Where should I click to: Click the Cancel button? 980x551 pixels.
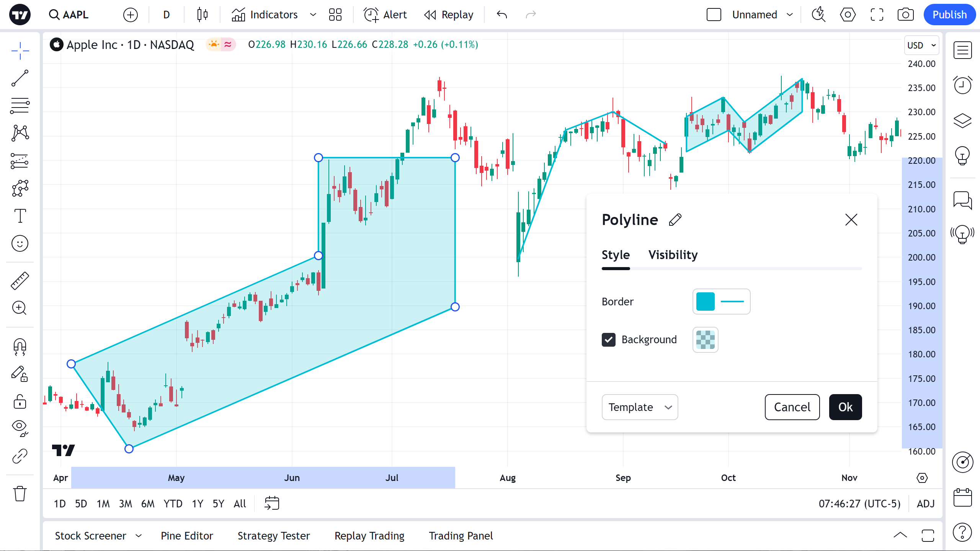coord(792,407)
